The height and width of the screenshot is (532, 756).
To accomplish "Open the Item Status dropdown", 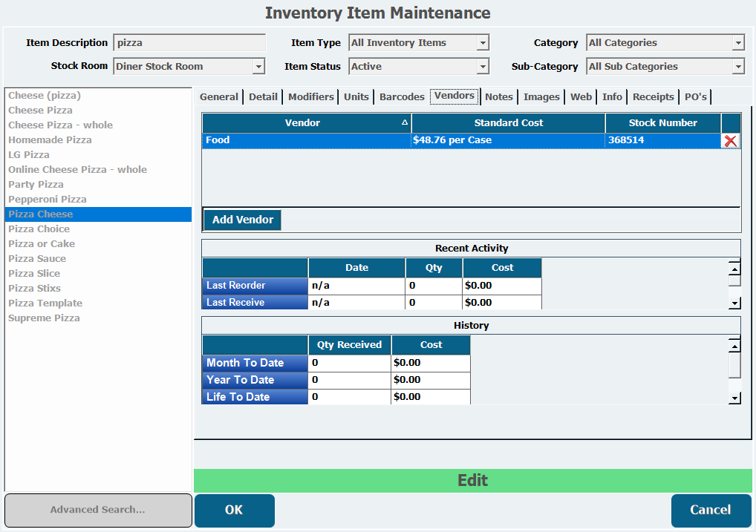I will (x=483, y=67).
